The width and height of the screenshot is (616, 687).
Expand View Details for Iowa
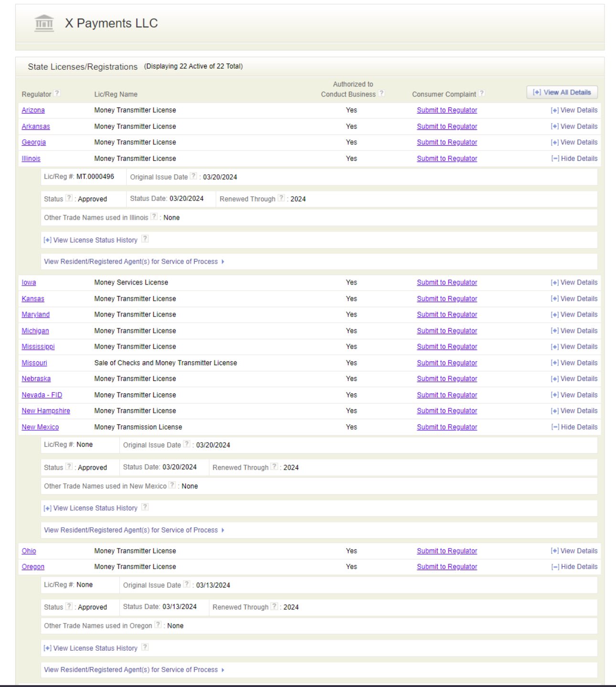574,283
